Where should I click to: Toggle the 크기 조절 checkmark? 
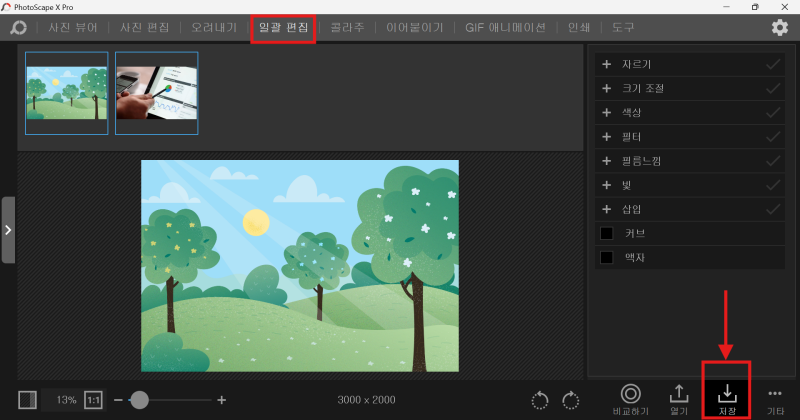pyautogui.click(x=773, y=88)
